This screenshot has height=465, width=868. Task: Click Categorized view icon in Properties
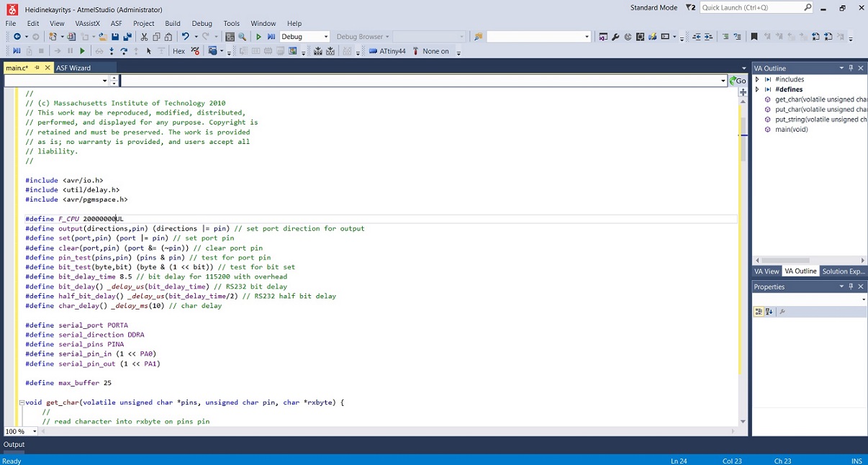point(759,312)
